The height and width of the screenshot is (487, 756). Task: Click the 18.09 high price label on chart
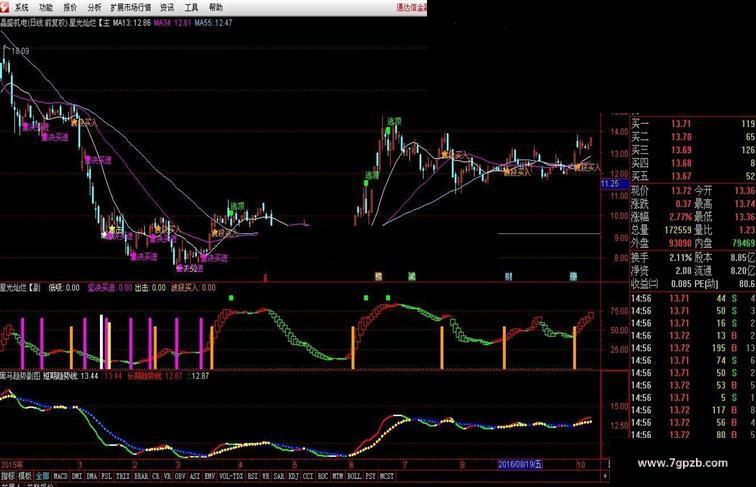pos(20,51)
